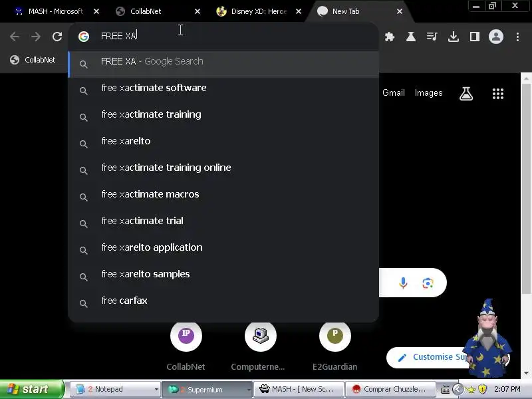
Task: Close the Disney XD tab
Action: tap(299, 11)
